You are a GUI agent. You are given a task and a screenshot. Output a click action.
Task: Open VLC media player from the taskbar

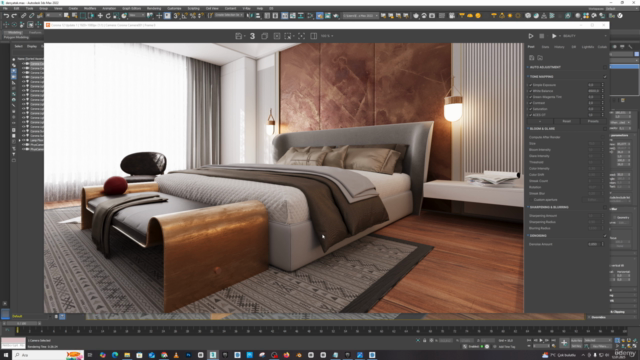pyautogui.click(x=176, y=355)
